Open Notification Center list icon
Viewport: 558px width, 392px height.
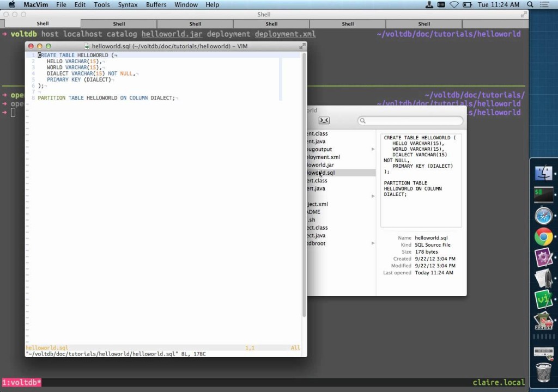545,5
